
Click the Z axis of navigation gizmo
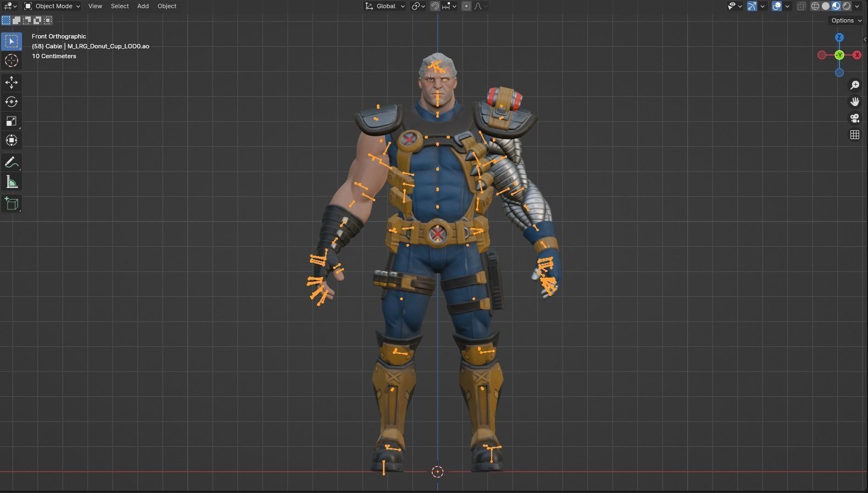pos(839,37)
